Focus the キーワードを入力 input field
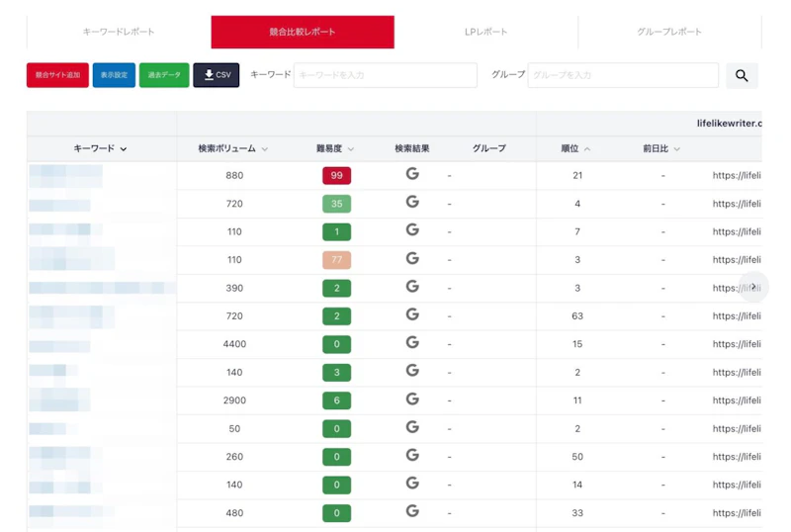Screen dimensions: 791x532 pyautogui.click(x=385, y=75)
